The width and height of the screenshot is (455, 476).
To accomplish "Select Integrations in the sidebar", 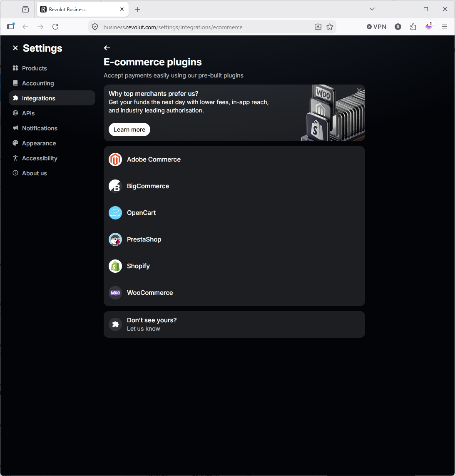I will [x=52, y=98].
